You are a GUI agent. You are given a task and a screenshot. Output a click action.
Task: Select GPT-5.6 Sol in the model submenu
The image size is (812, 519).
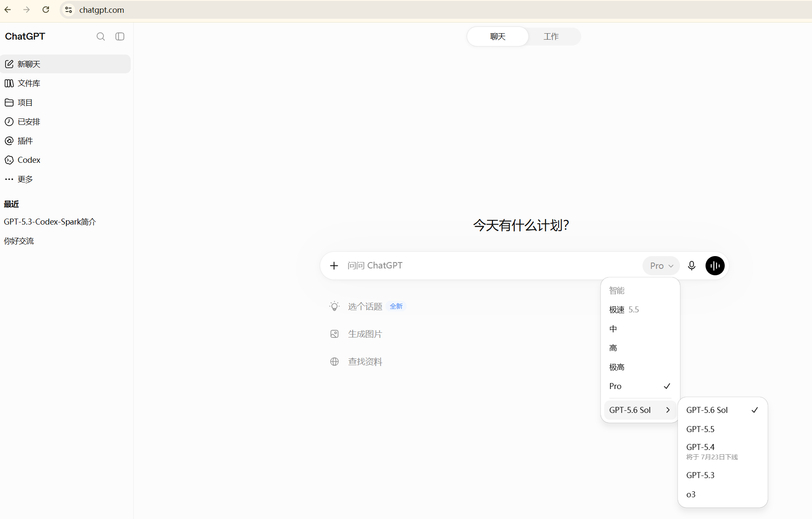click(722, 410)
